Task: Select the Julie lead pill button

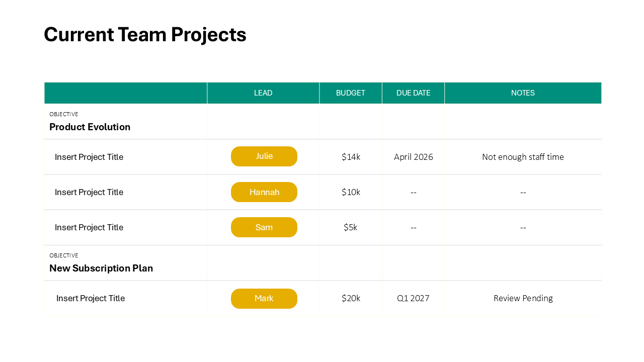Action: pyautogui.click(x=264, y=156)
